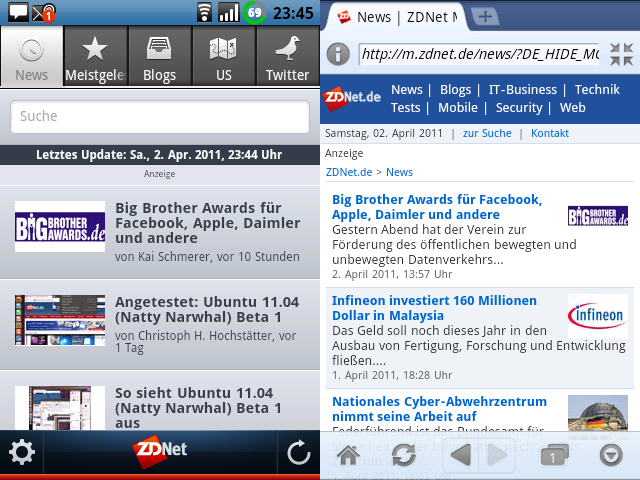The image size is (640, 480).
Task: Select the US map tab
Action: [x=224, y=56]
